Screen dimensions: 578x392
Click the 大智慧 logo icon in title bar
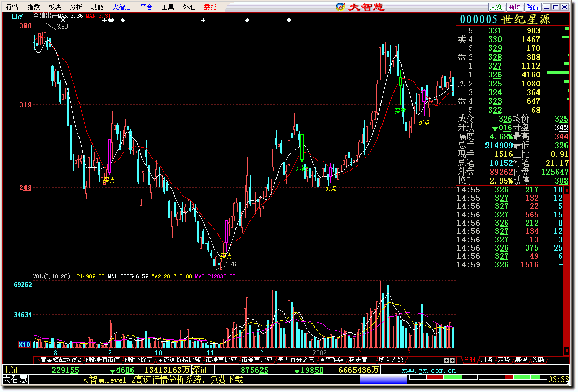340,7
